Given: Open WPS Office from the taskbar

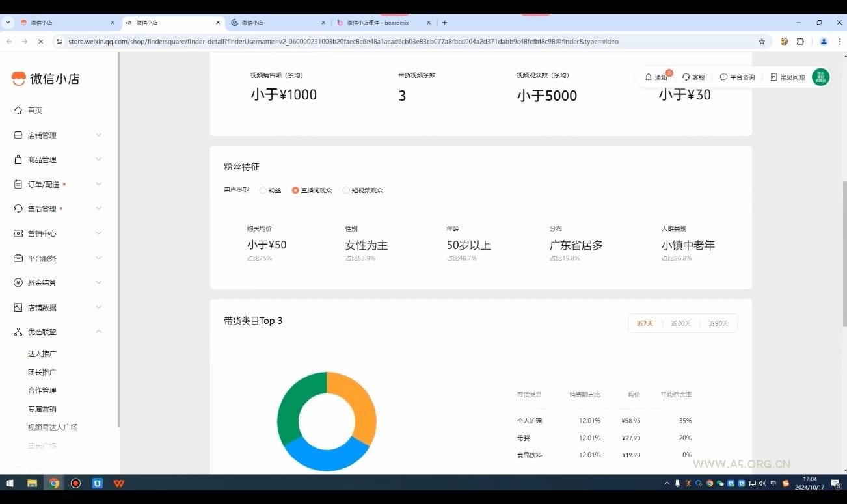Looking at the screenshot, I should pos(119,483).
